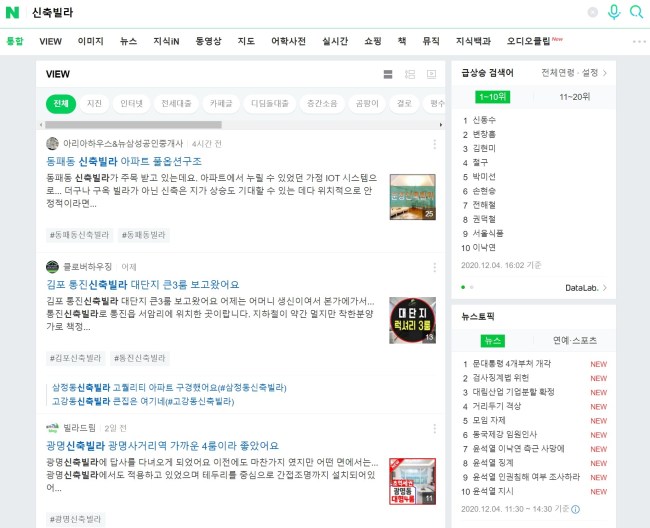Select 카페글 filter chip
Image resolution: width=650 pixels, height=528 pixels.
[221, 104]
